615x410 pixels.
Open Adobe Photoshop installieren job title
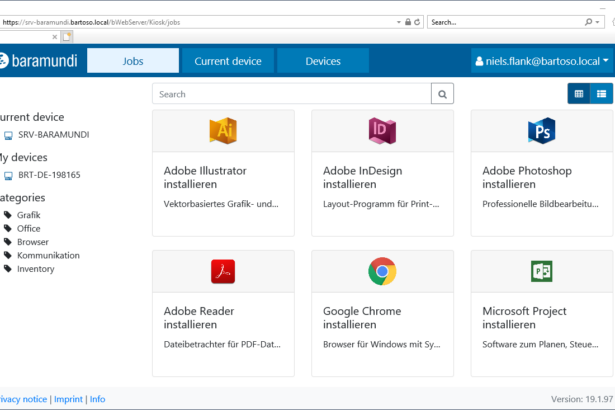tap(527, 177)
